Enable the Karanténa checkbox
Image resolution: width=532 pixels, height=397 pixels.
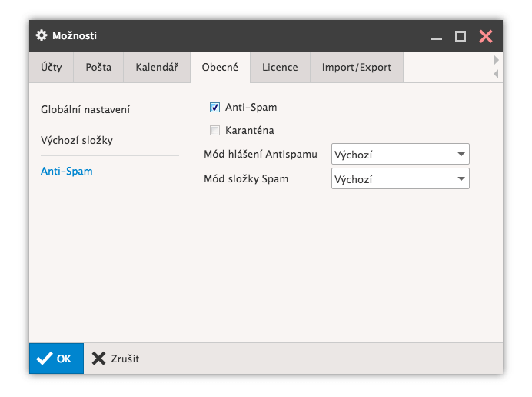215,130
